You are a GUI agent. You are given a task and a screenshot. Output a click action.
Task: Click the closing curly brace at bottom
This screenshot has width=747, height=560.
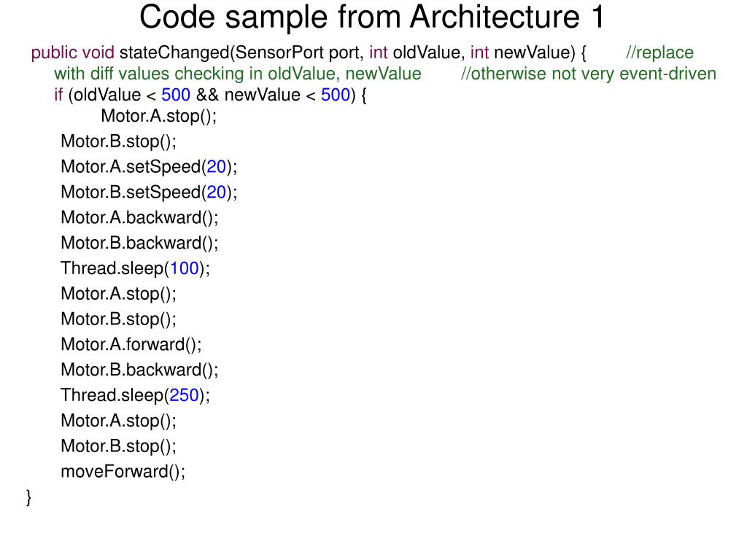(x=29, y=497)
